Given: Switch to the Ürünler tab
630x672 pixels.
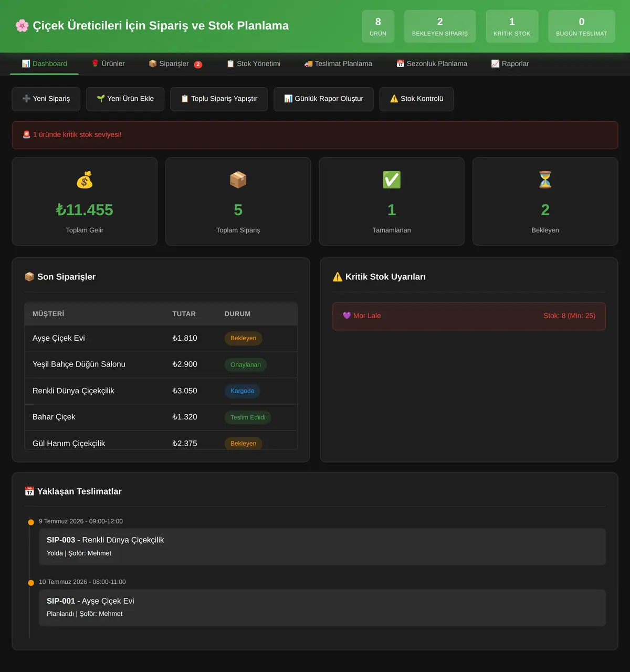Looking at the screenshot, I should pos(108,64).
